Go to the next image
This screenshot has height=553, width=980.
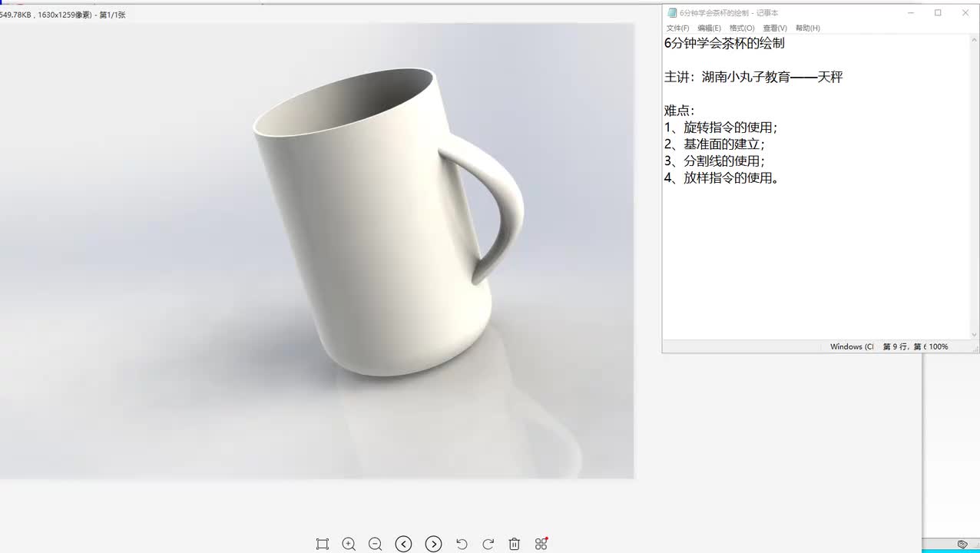point(433,544)
